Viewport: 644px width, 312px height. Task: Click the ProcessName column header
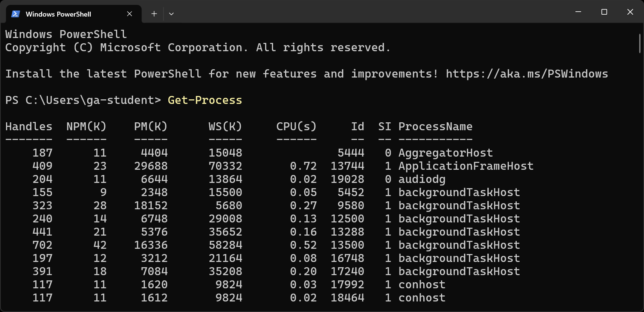coord(435,126)
